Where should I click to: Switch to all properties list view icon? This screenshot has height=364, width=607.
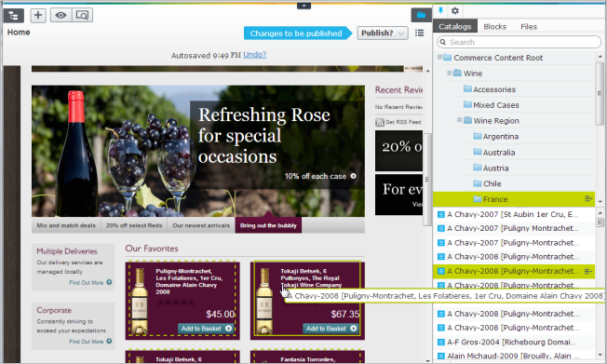[x=419, y=33]
